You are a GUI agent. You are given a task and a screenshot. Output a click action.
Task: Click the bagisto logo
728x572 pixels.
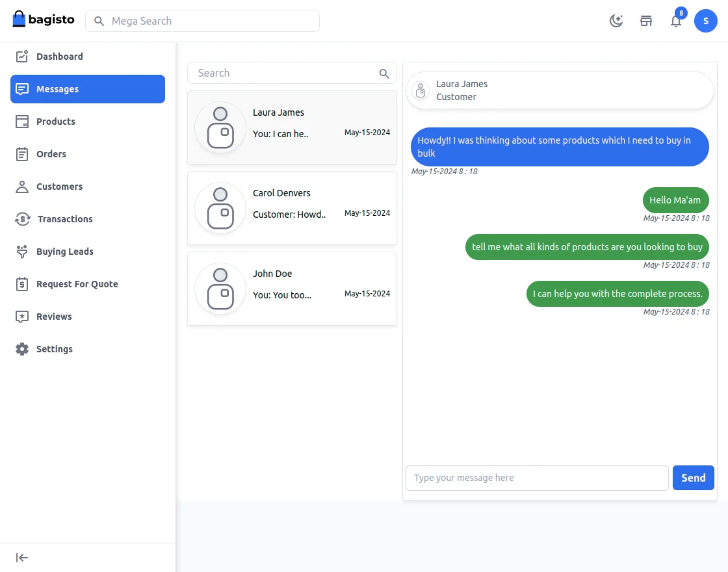coord(44,19)
